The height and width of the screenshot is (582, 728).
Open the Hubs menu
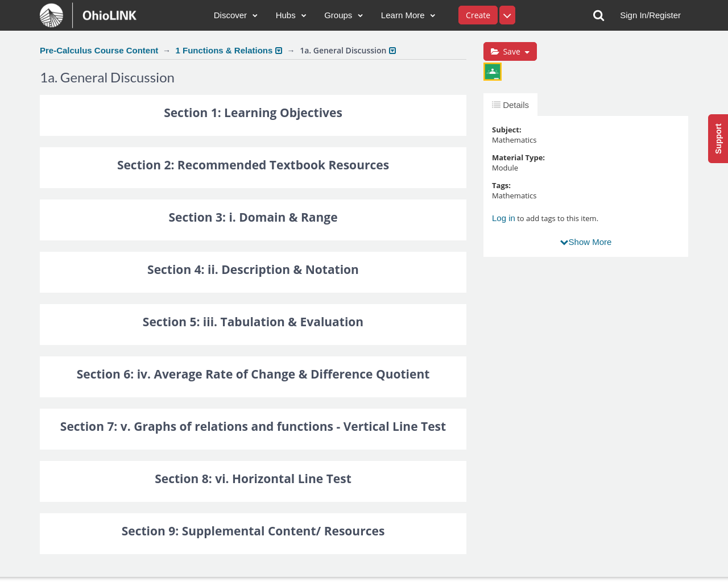point(291,15)
